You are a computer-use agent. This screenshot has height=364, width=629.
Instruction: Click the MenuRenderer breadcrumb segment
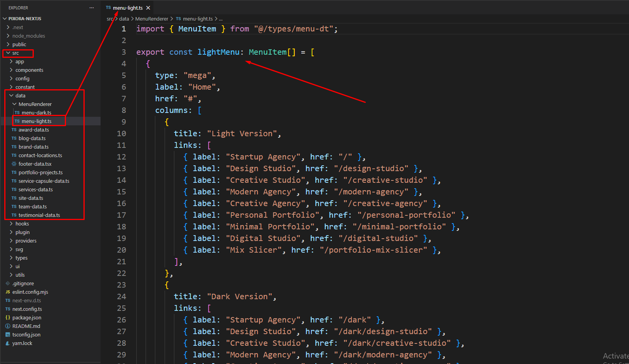[151, 19]
